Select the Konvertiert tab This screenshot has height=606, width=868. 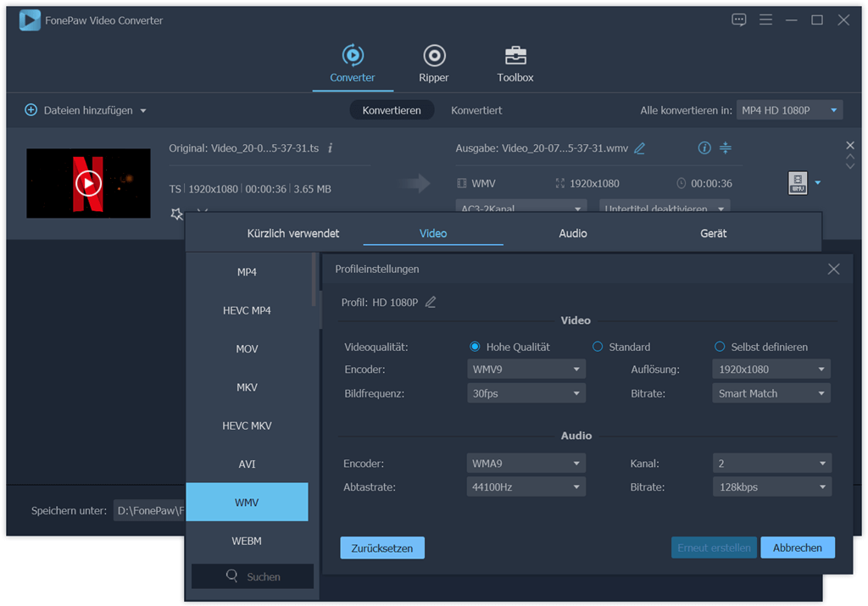tap(476, 110)
